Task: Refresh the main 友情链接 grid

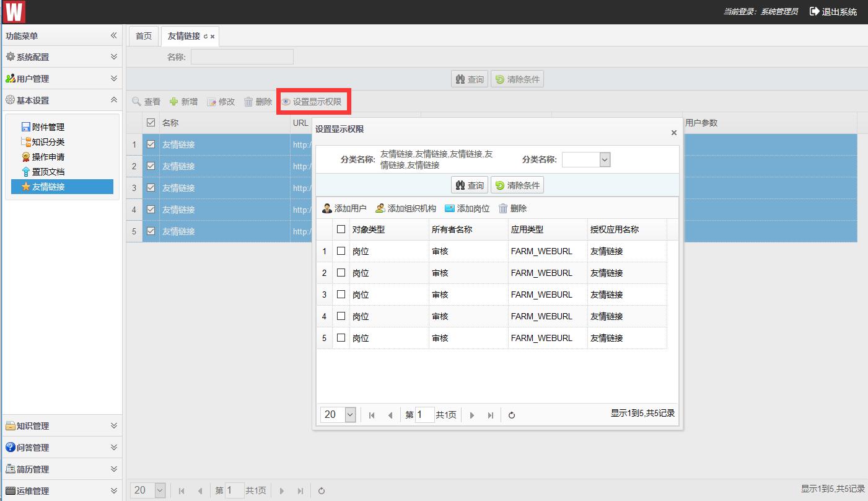Action: pyautogui.click(x=322, y=491)
